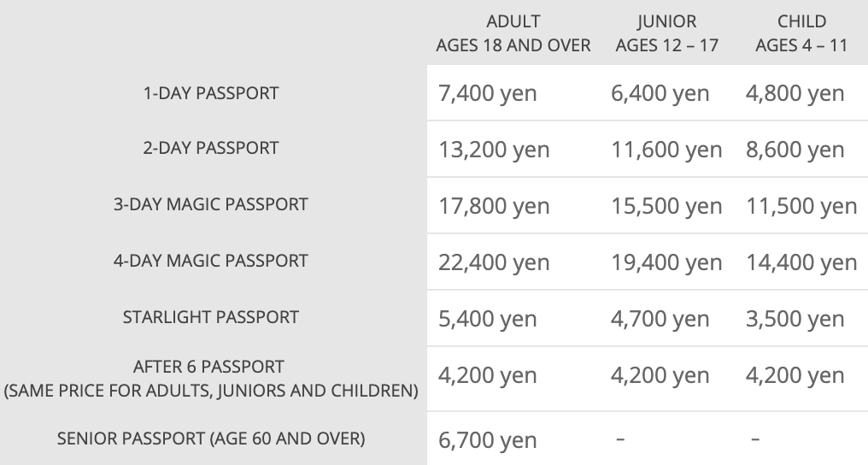Click the 22,400 yen adult price

pyautogui.click(x=494, y=262)
